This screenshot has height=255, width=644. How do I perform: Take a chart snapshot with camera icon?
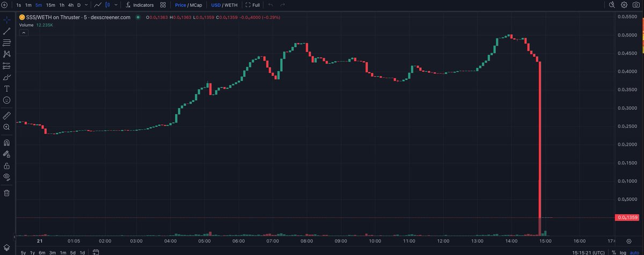click(x=636, y=5)
